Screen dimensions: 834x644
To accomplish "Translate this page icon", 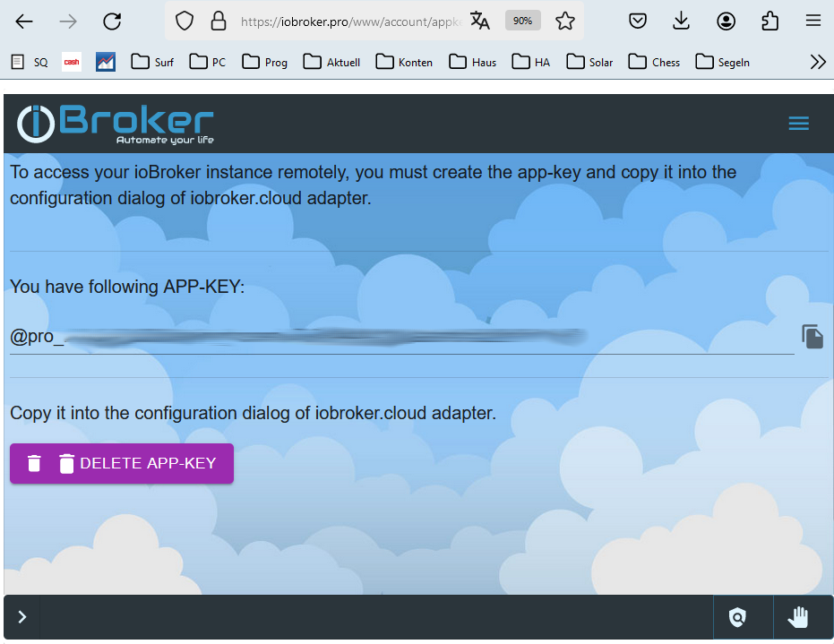I will (480, 21).
